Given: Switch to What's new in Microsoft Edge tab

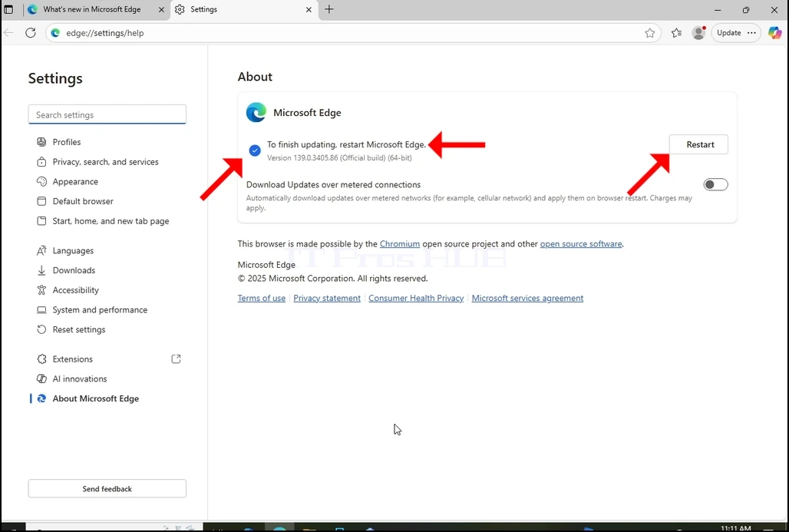Looking at the screenshot, I should [91, 9].
